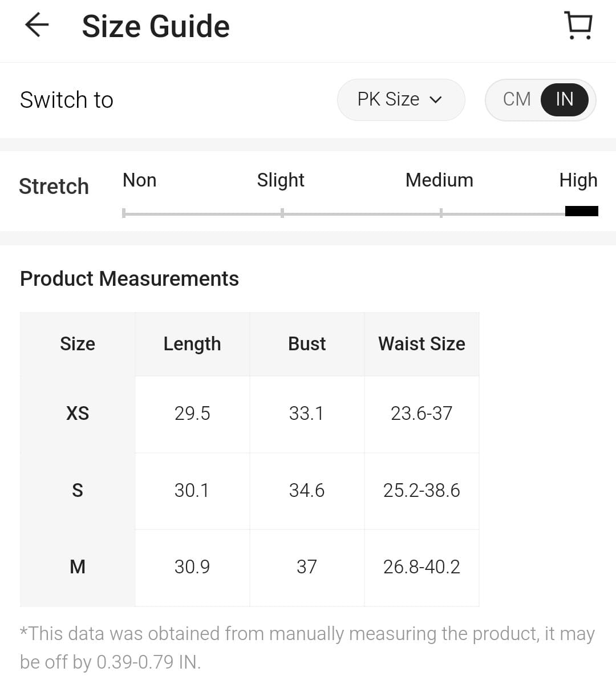Select the Non stretch label

(139, 180)
